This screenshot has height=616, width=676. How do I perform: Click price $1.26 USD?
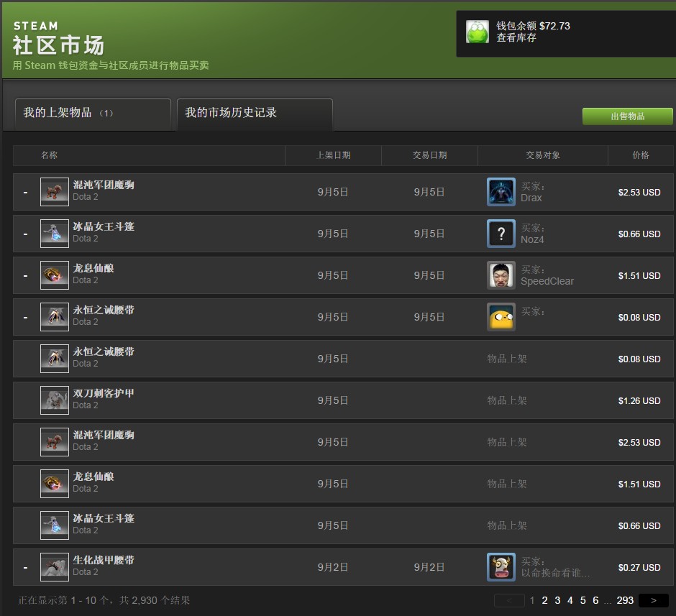[x=639, y=400]
